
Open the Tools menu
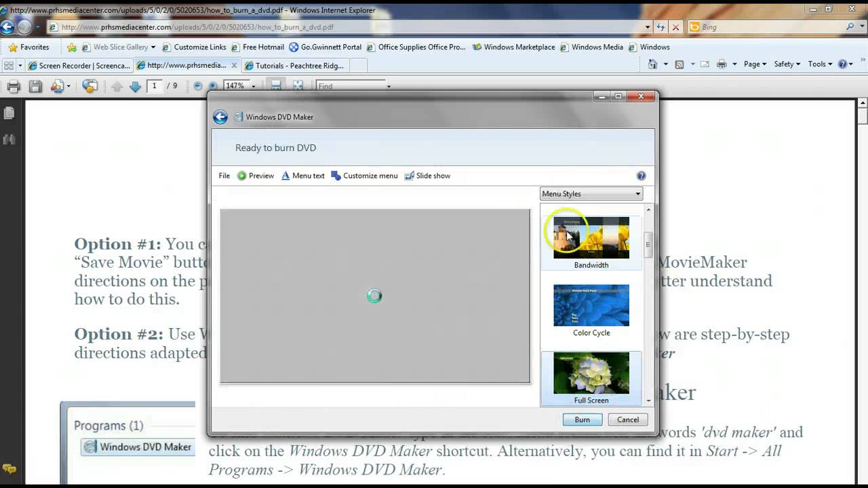pos(820,64)
